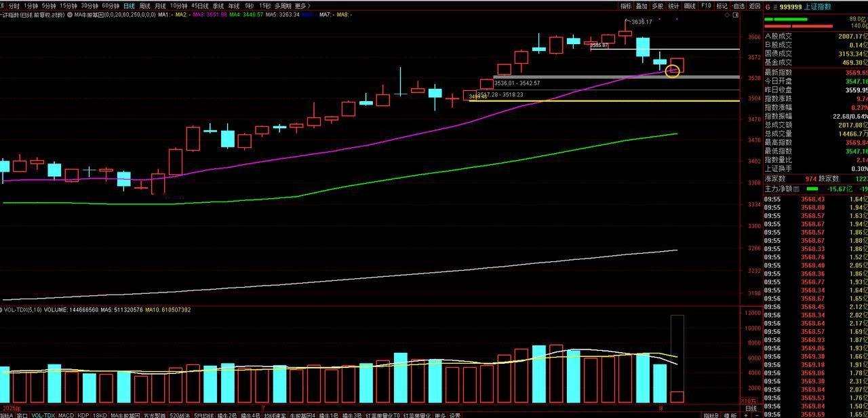The width and height of the screenshot is (868, 418).
Task: Select the 日线 daily period tab
Action: [x=129, y=5]
